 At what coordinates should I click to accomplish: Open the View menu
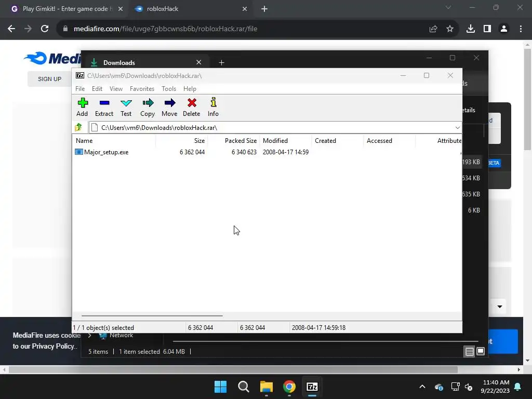(116, 88)
